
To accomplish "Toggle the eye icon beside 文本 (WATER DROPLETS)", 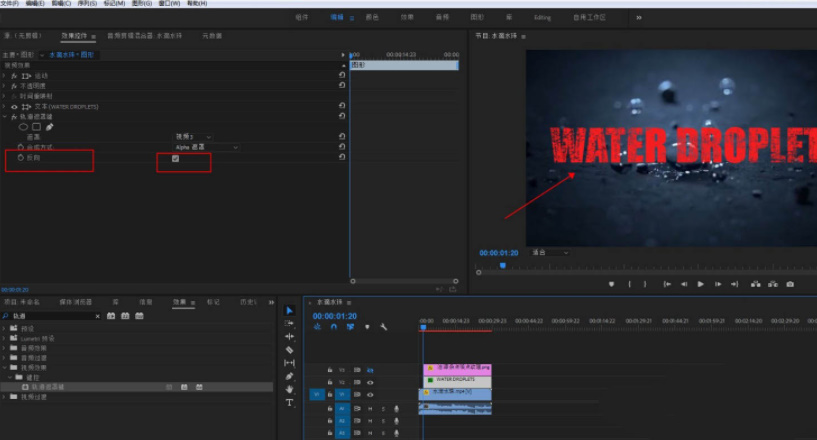I will 14,106.
